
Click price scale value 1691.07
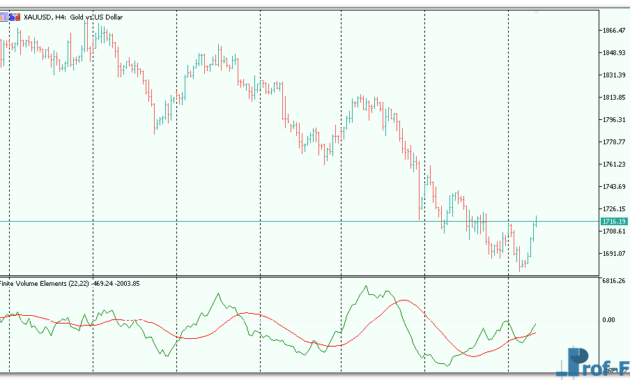614,253
